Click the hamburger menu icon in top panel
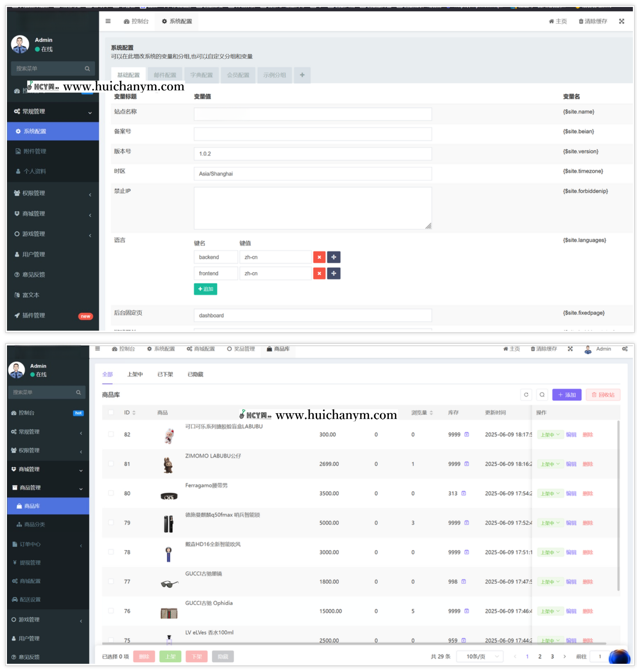The width and height of the screenshot is (637, 672). tap(108, 21)
